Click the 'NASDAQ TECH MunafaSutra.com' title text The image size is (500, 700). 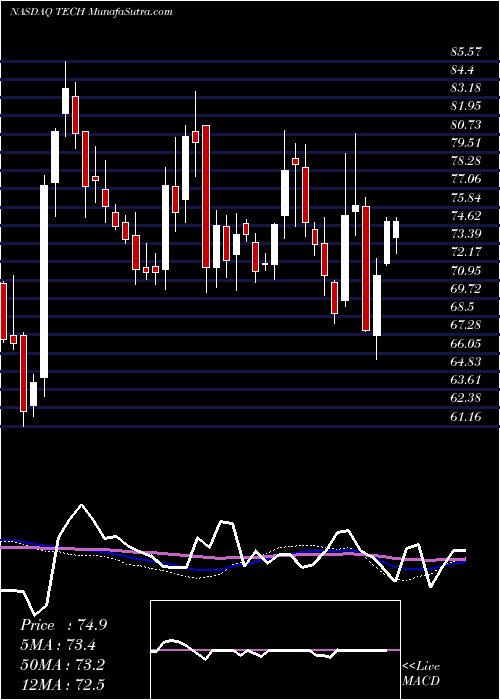[x=91, y=12]
